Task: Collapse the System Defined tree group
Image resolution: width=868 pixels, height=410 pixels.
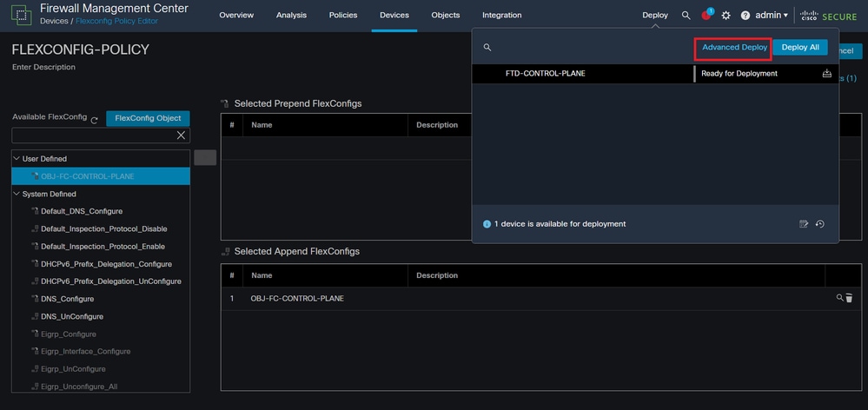Action: pos(16,194)
